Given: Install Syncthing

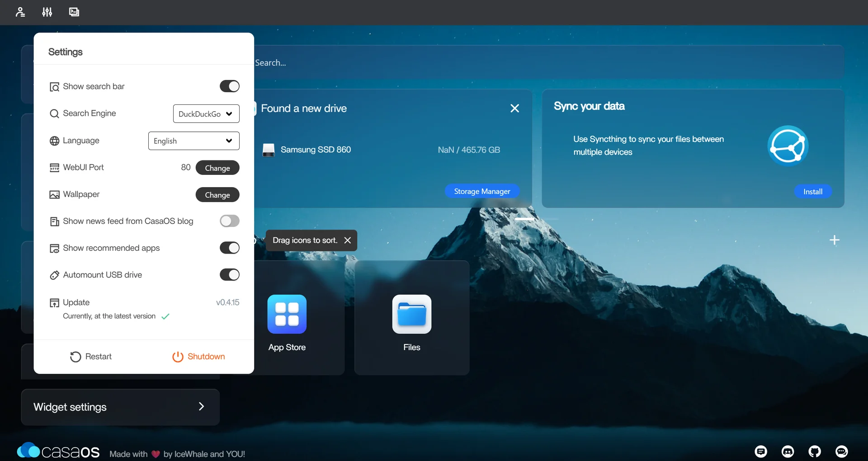Looking at the screenshot, I should click(813, 192).
